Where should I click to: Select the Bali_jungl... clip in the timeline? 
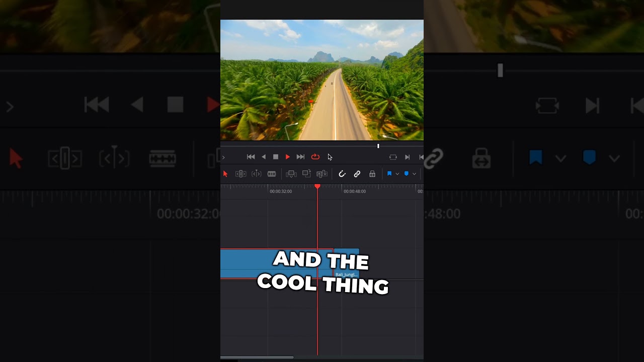pyautogui.click(x=347, y=263)
